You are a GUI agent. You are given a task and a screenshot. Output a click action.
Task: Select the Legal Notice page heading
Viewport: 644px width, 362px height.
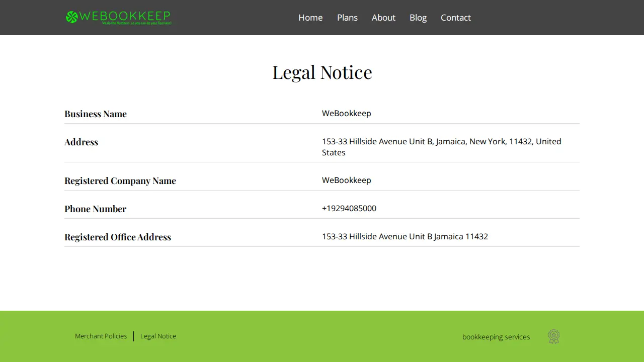pos(322,72)
